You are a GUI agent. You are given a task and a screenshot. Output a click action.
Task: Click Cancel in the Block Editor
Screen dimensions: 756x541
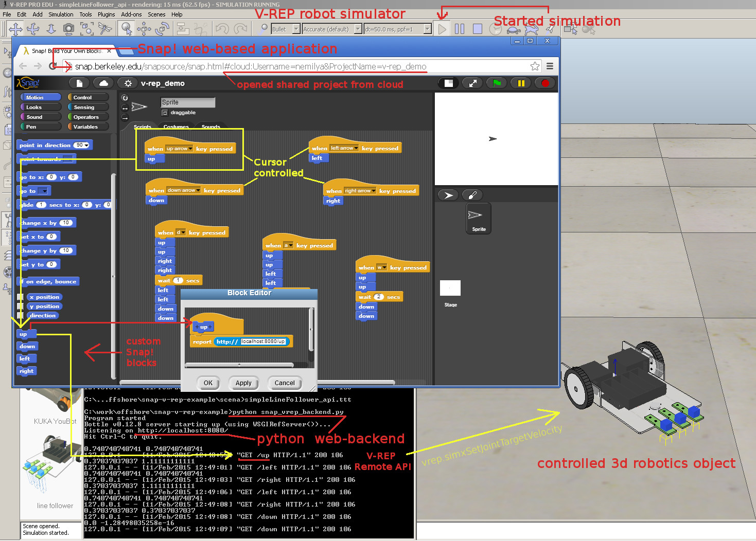(x=285, y=383)
